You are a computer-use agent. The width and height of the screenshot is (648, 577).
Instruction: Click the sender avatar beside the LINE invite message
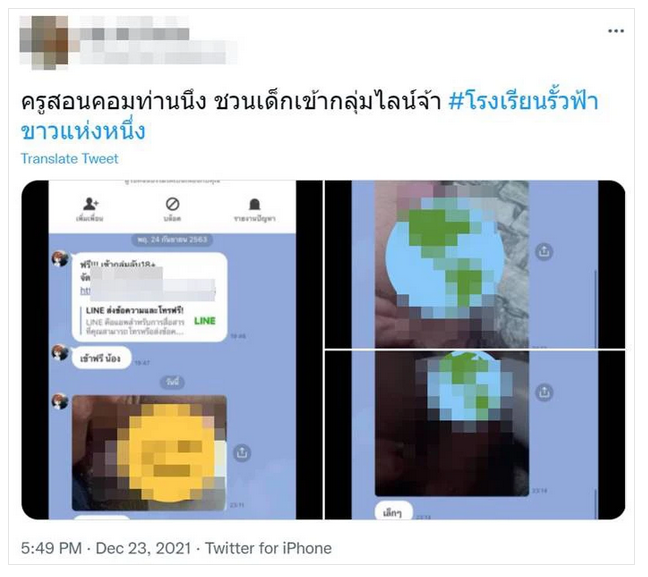(60, 259)
